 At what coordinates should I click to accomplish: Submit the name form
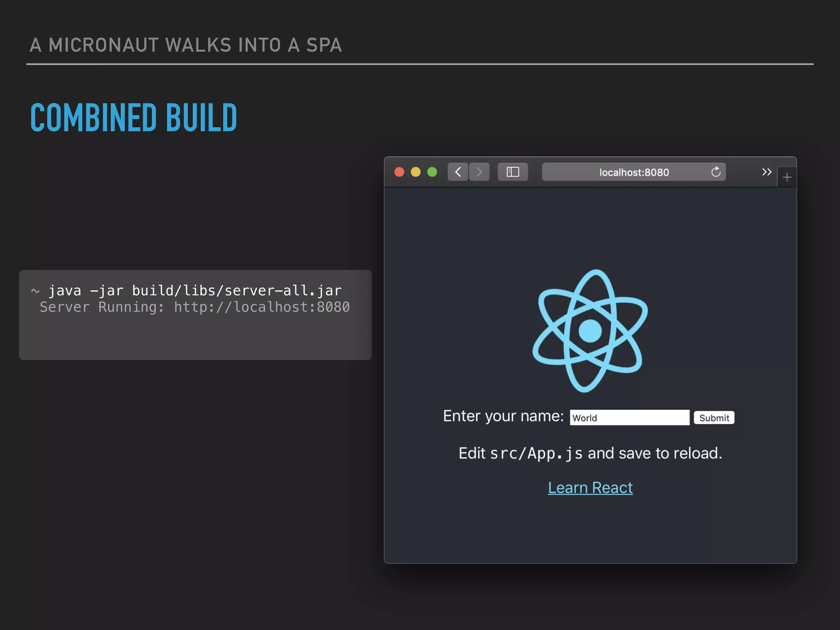(x=714, y=418)
